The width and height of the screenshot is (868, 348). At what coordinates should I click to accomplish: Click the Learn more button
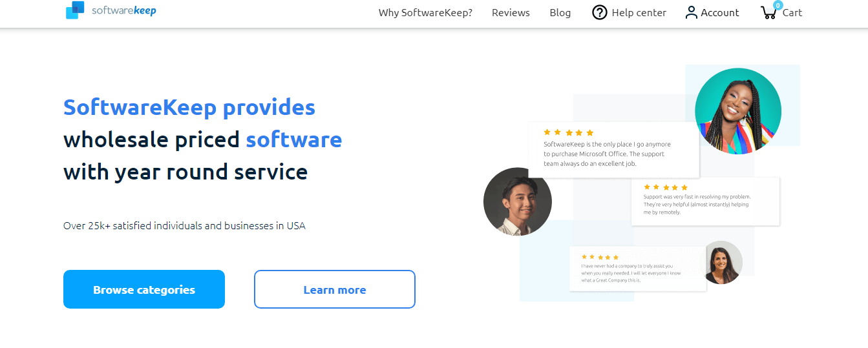point(335,289)
